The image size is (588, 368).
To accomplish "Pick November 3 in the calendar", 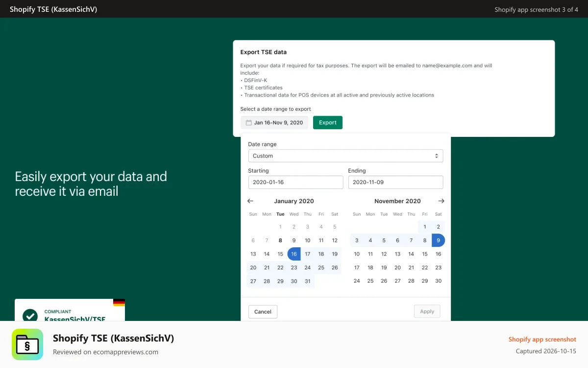I will [357, 240].
